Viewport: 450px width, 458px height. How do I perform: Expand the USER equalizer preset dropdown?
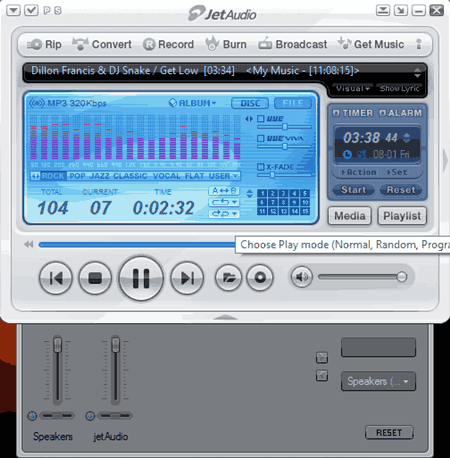coord(235,176)
